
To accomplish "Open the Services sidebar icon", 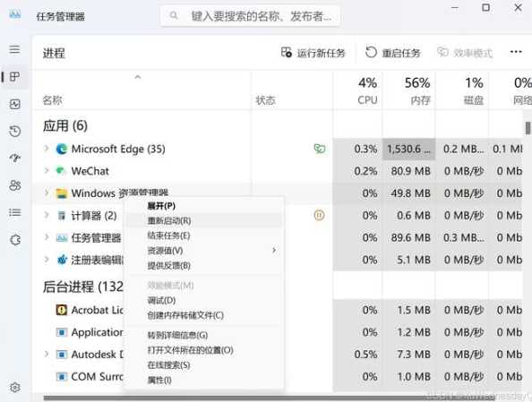I will click(14, 240).
